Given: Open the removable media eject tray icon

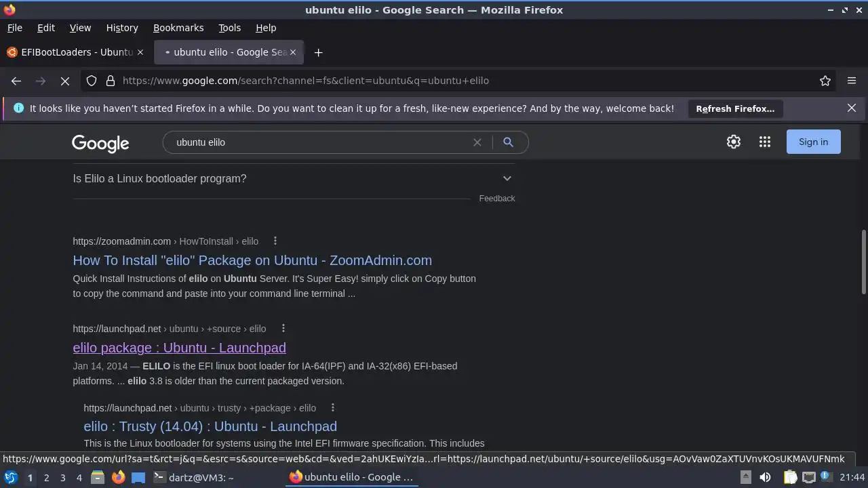Looking at the screenshot, I should pos(745,477).
